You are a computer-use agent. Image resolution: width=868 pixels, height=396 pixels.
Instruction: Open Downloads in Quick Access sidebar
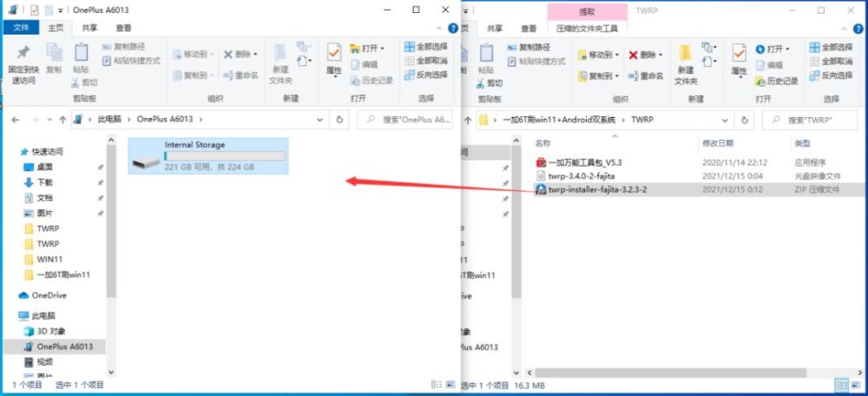click(x=45, y=182)
